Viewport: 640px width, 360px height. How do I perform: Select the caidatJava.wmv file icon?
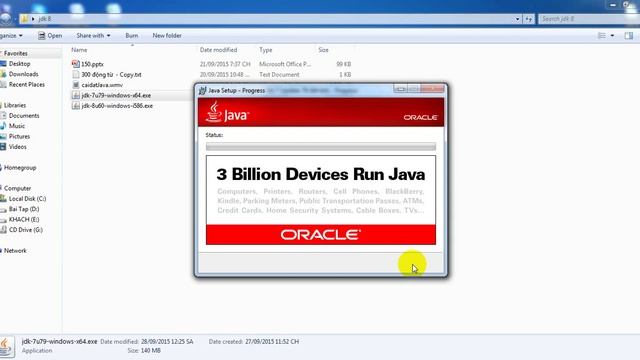76,85
